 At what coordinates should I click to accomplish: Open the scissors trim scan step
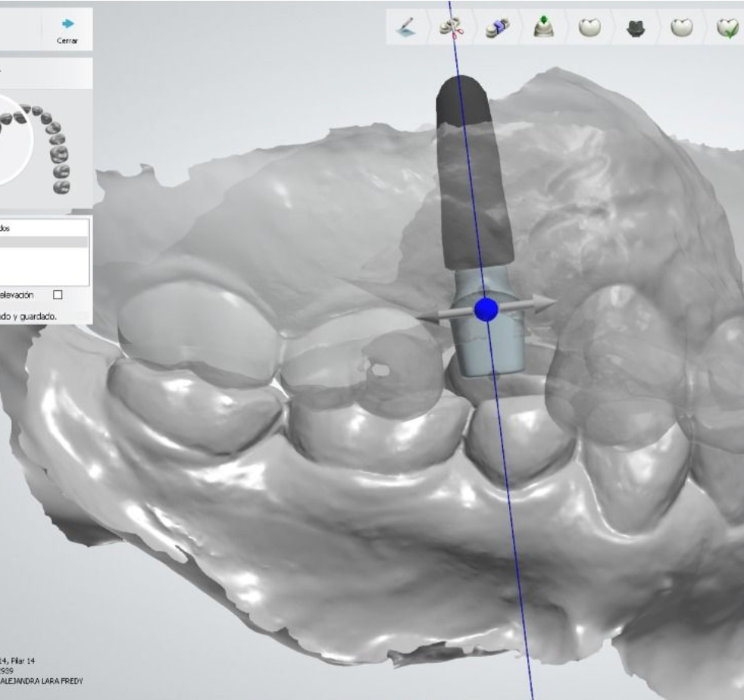pyautogui.click(x=455, y=27)
